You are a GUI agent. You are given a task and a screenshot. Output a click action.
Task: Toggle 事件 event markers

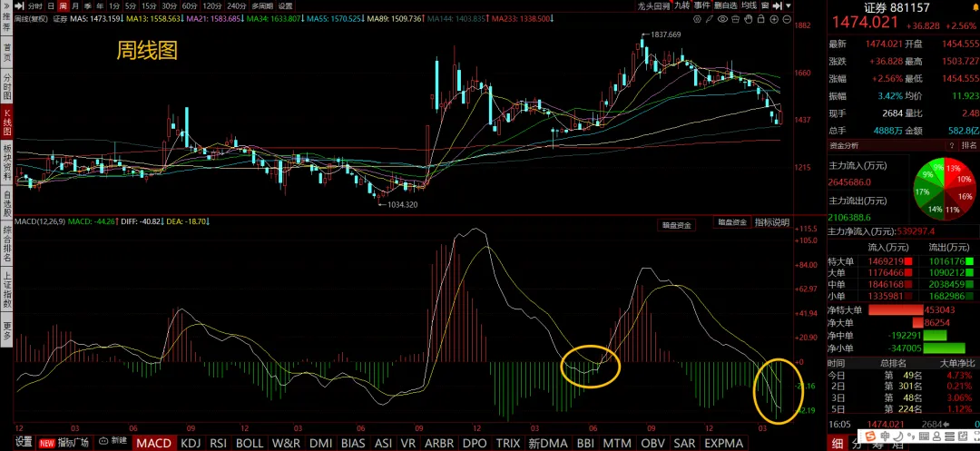(x=702, y=5)
